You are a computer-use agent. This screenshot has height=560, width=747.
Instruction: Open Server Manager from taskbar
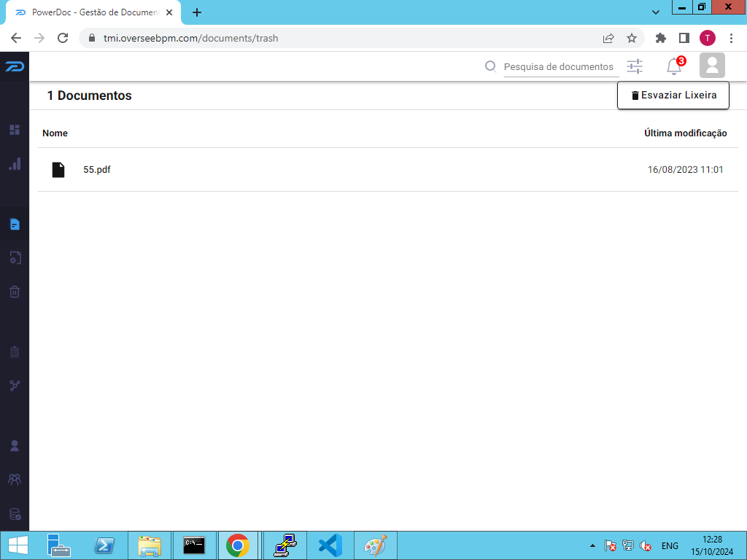coord(59,545)
